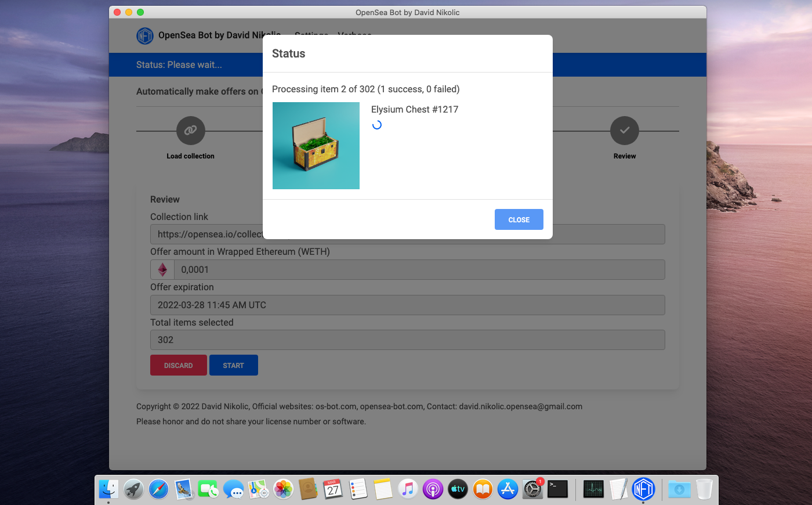
Task: Open Photos from the dock
Action: (x=284, y=489)
